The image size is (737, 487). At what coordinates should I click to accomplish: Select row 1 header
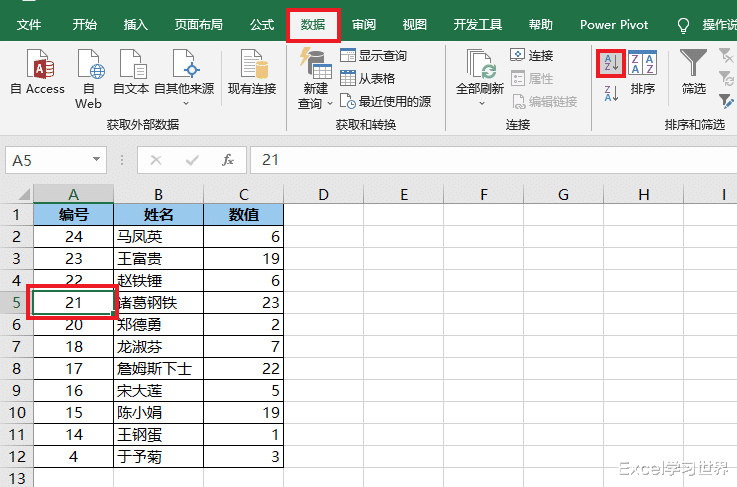(x=16, y=215)
